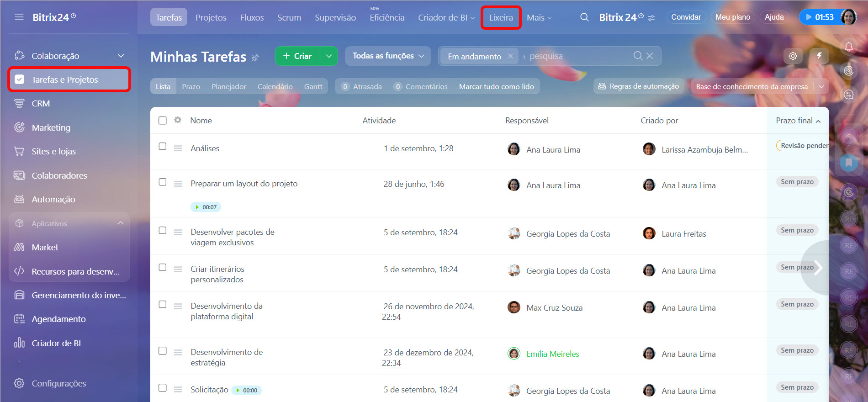Screen dimensions: 868x402
Task: Select the Análises task checkbox
Action: click(163, 147)
